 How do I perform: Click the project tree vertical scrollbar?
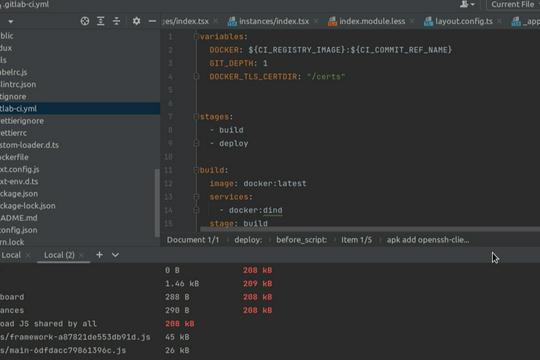(157, 203)
